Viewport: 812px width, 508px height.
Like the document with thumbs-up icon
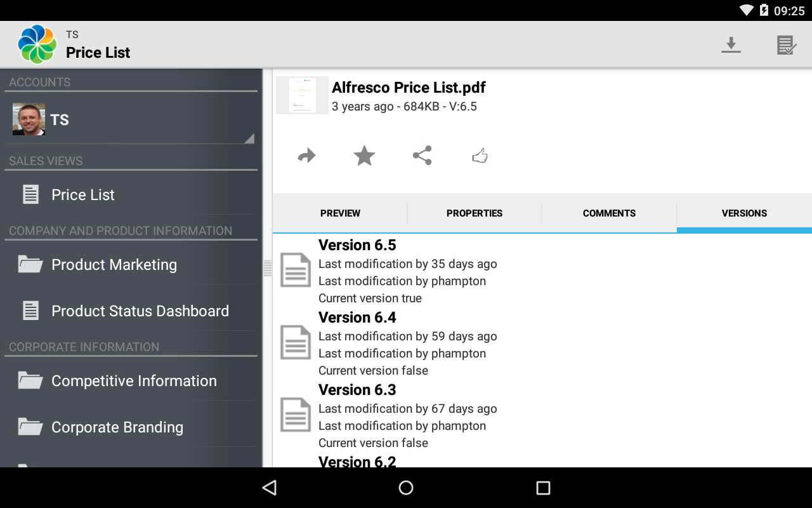(480, 156)
